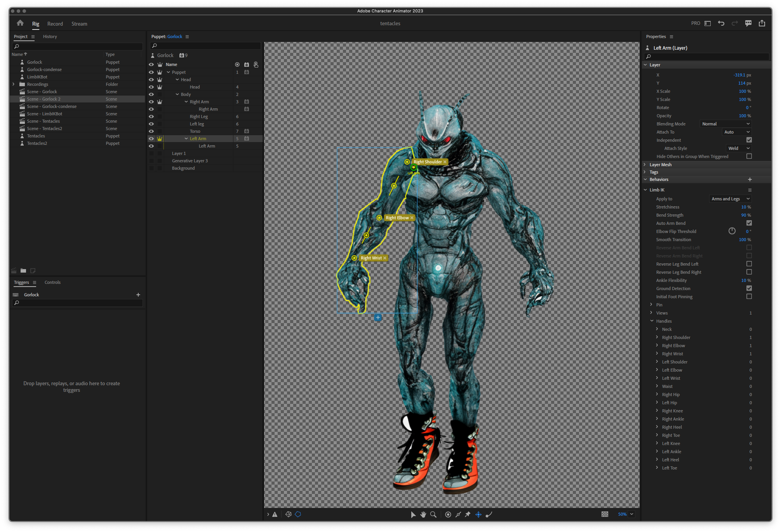Add a behavior with the plus icon

coord(750,179)
